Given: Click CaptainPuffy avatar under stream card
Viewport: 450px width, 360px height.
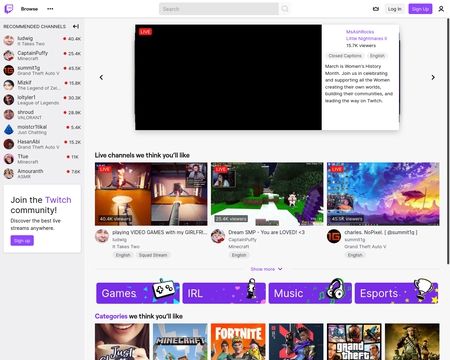Looking at the screenshot, I should [x=218, y=236].
